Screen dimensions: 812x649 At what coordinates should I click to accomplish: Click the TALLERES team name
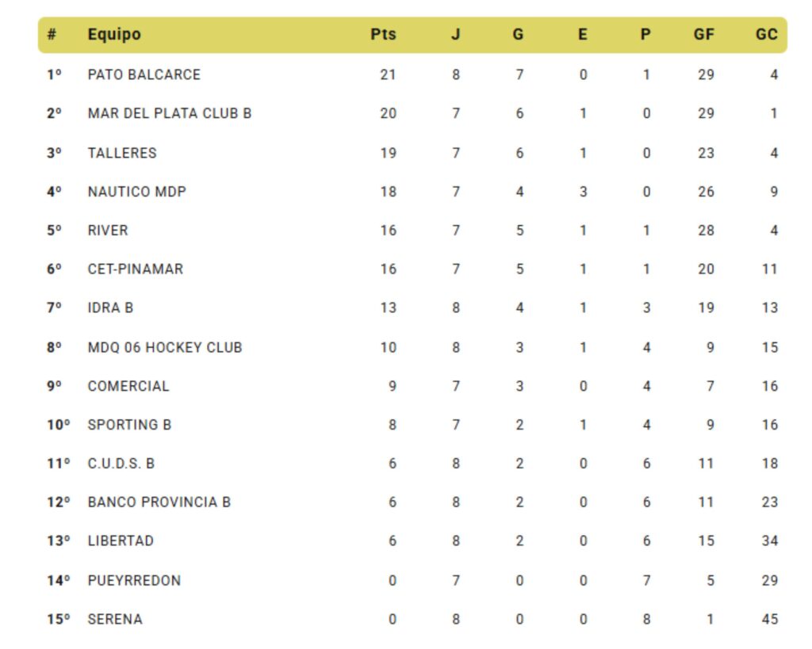coord(122,153)
